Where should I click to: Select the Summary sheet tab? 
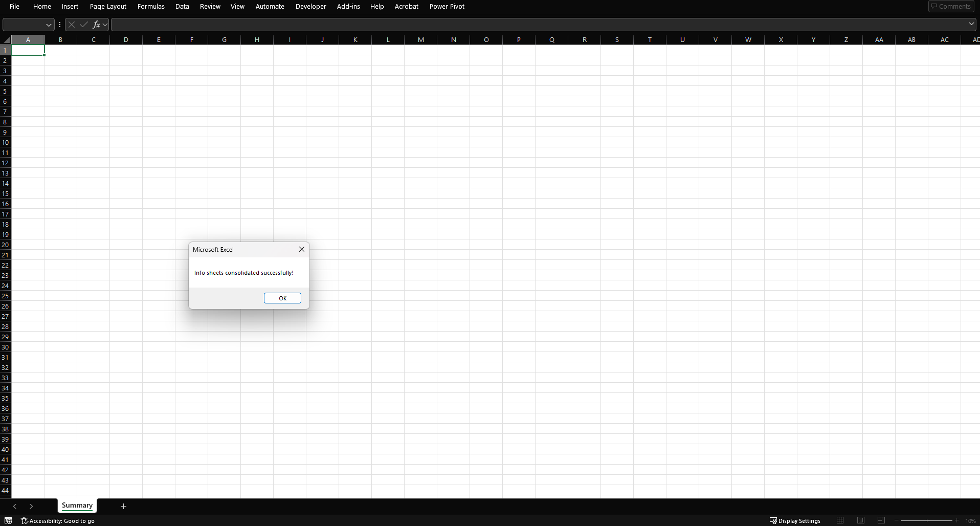coord(77,506)
